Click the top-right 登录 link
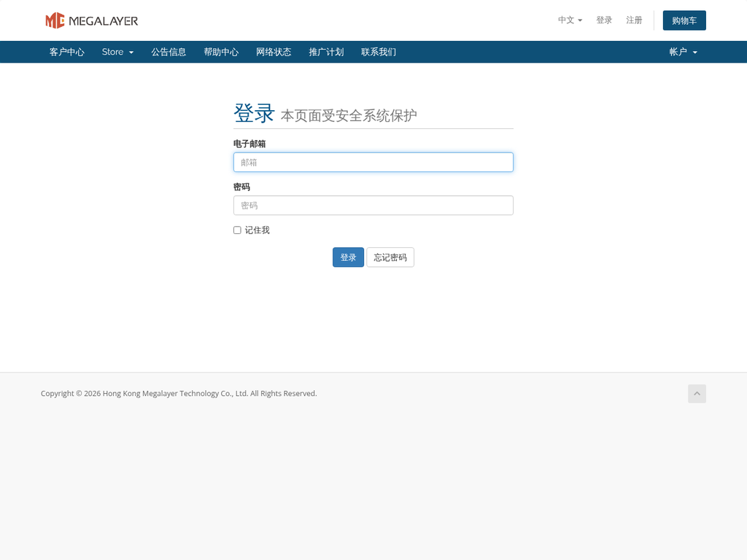Screen dimensions: 747x560 [x=603, y=20]
